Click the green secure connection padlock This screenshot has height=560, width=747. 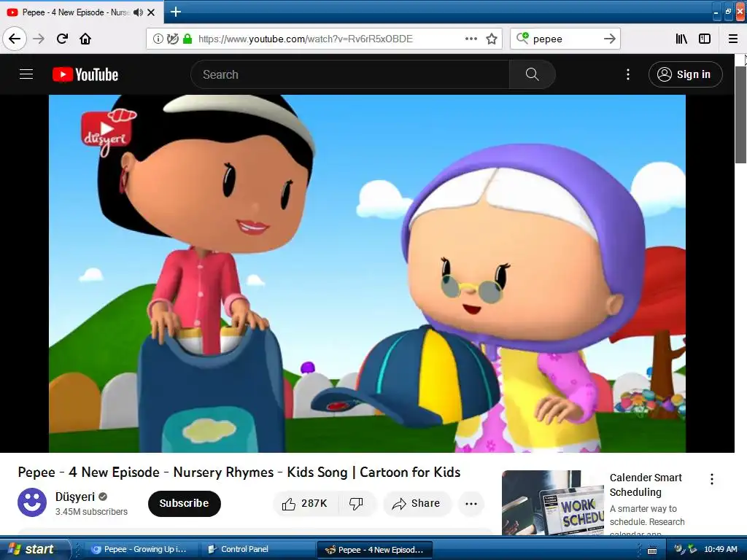point(187,39)
